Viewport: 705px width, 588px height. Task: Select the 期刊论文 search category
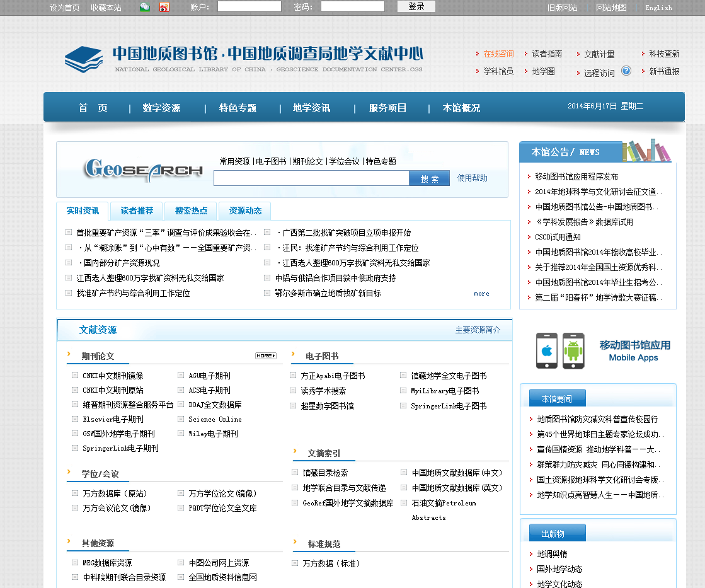click(307, 161)
